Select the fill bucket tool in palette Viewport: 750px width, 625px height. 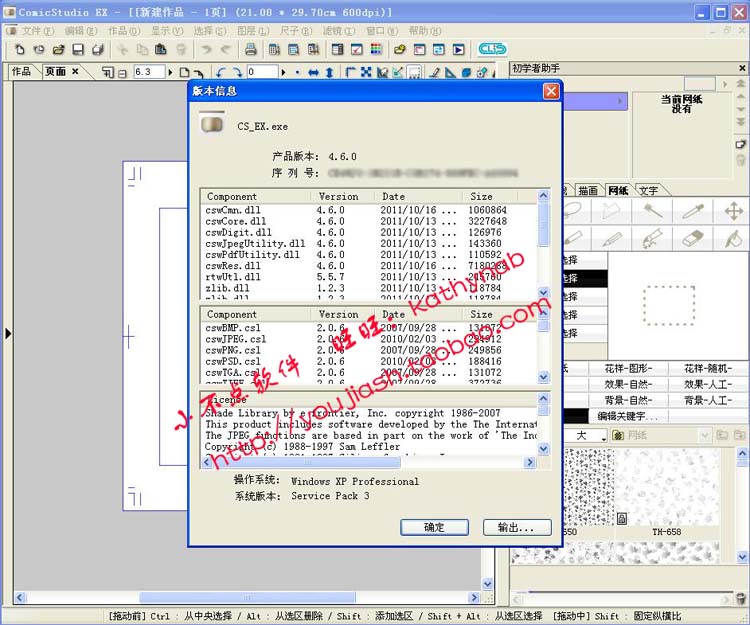(733, 238)
